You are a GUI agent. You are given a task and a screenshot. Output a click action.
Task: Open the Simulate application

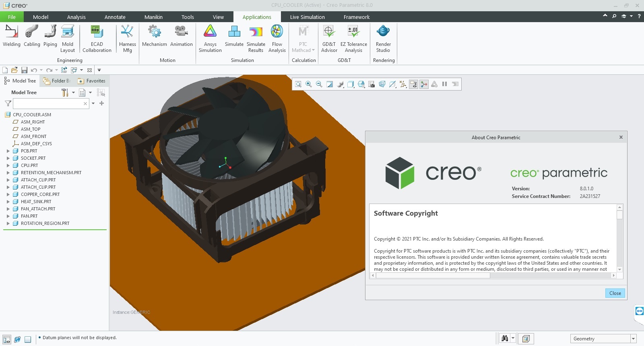(234, 36)
